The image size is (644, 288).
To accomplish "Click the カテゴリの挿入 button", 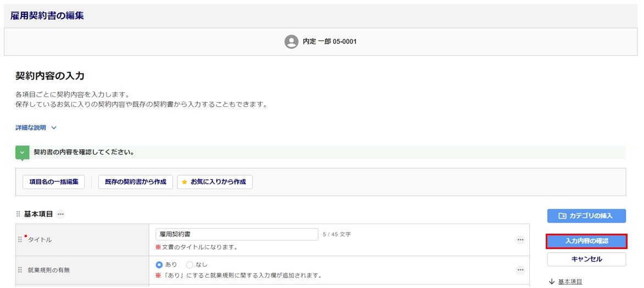I will coord(586,216).
